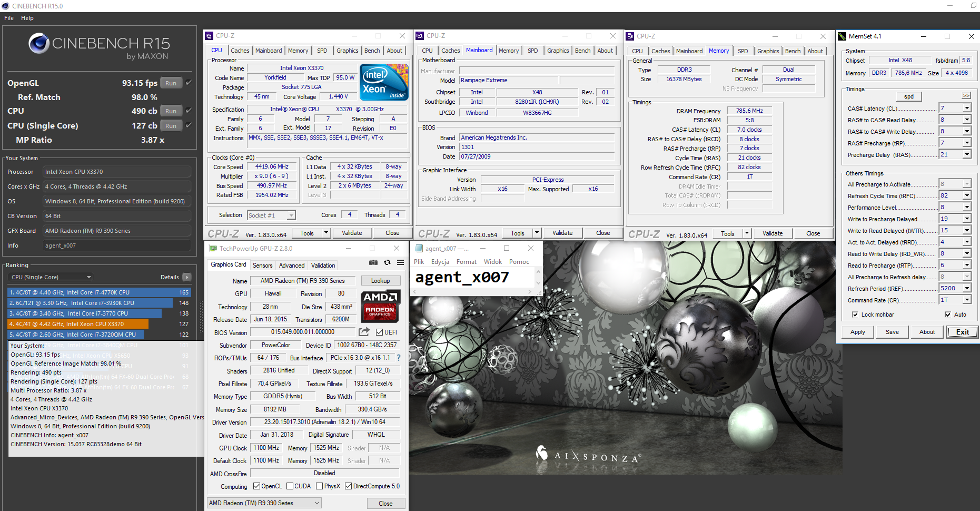Screen dimensions: 980x511
Task: Click the Info field containing agent_x007
Action: tap(116, 245)
